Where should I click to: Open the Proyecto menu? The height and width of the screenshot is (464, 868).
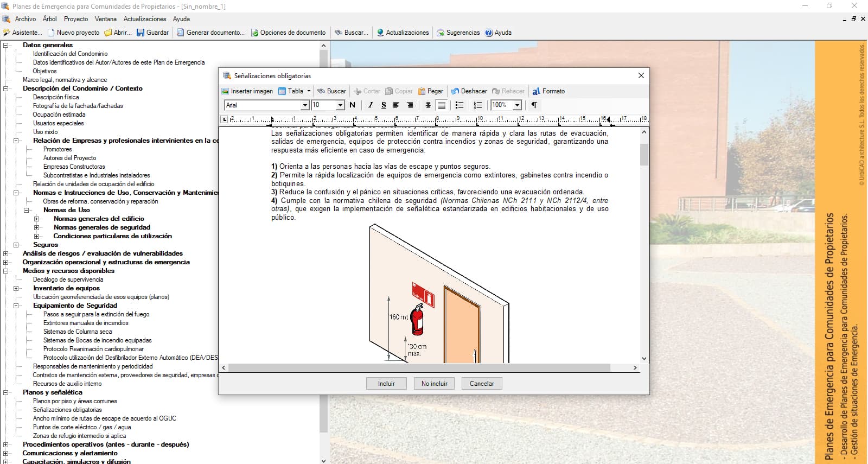point(75,19)
